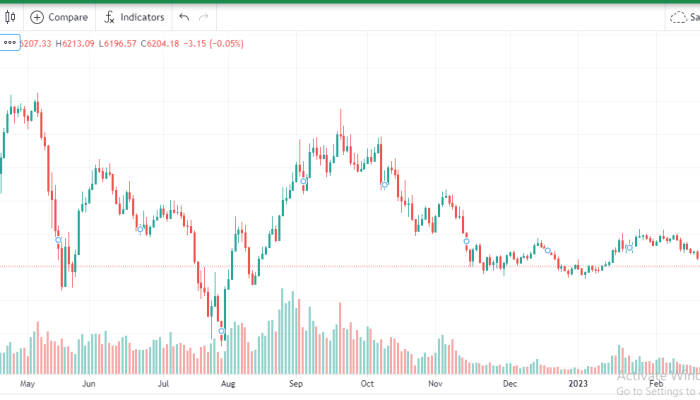Click the tallest volume bar in late August
The image size is (700, 400).
(x=282, y=331)
